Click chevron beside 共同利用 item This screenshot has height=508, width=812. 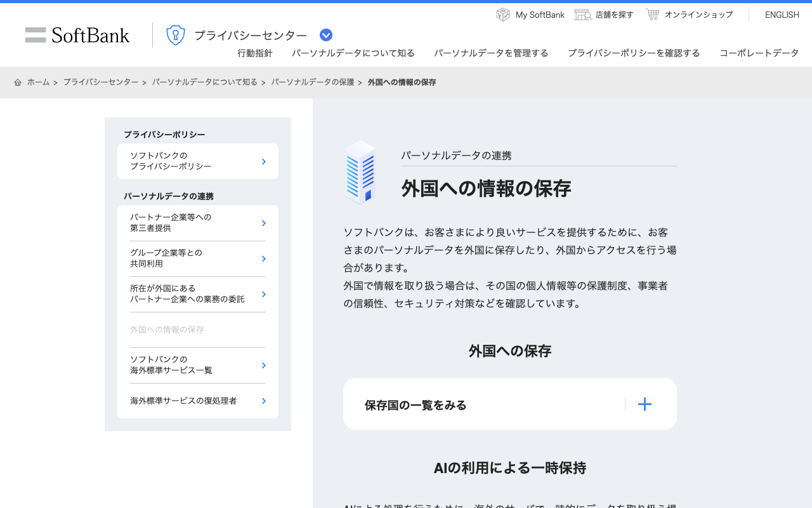264,258
